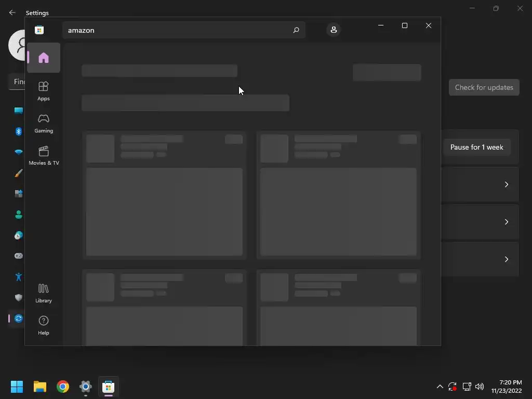
Task: Expand the second chevron row in Settings
Action: 506,222
